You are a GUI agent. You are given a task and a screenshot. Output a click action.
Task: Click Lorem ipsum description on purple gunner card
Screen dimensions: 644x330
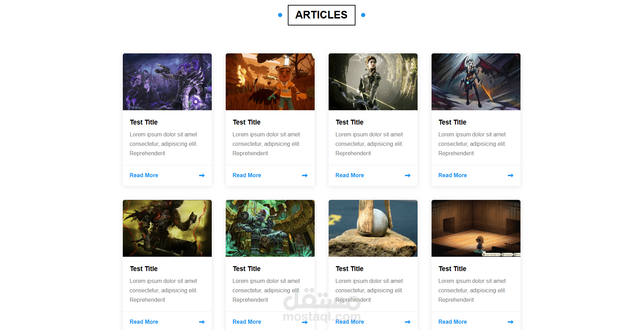pos(164,144)
